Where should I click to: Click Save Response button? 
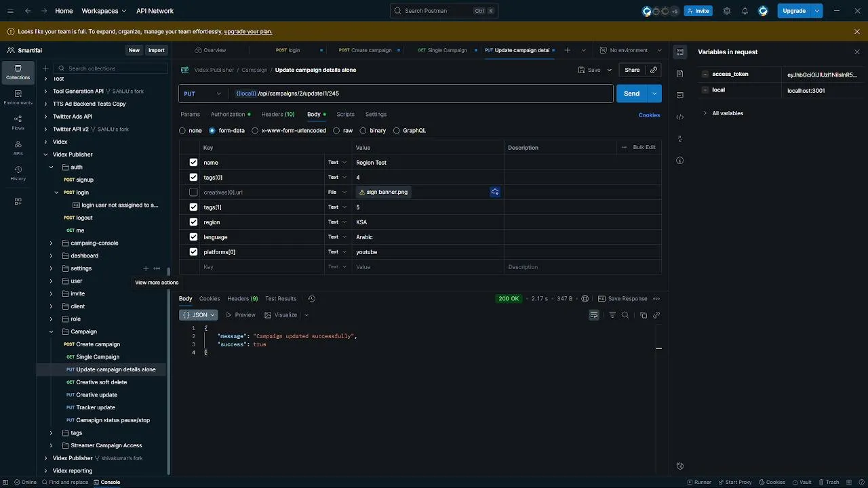click(x=623, y=299)
